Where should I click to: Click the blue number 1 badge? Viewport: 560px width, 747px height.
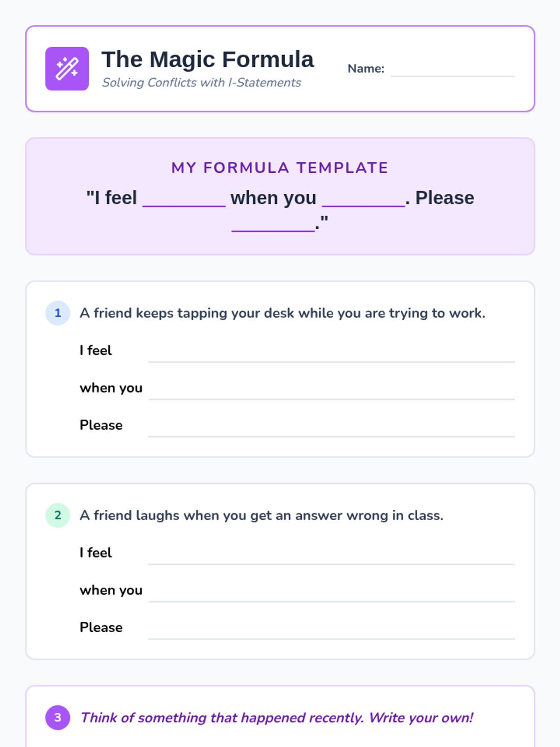pyautogui.click(x=58, y=313)
